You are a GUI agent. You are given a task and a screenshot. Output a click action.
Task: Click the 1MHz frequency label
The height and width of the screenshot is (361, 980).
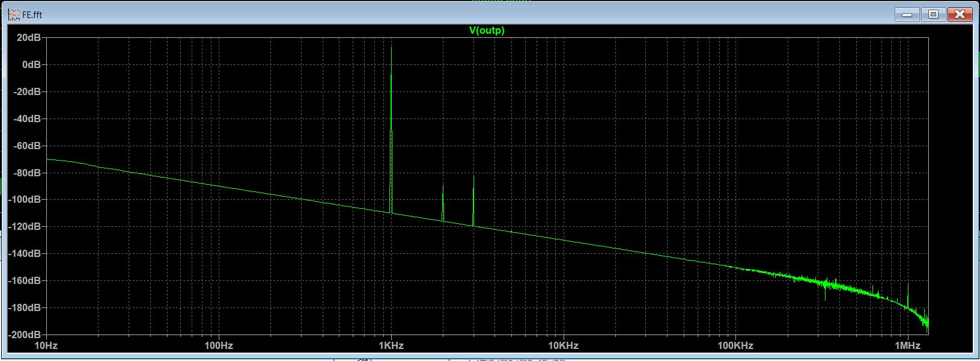coord(907,346)
